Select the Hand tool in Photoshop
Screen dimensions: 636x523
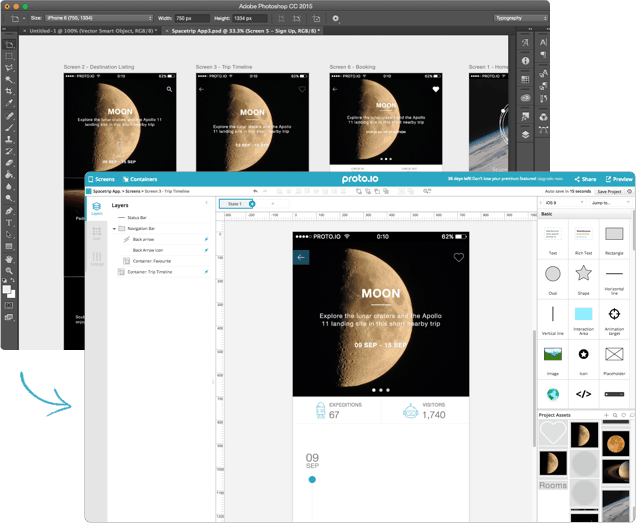[9, 259]
